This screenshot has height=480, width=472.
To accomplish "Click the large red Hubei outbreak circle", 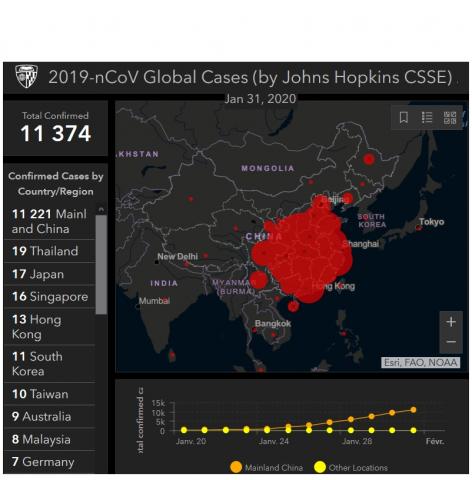I will [x=302, y=253].
